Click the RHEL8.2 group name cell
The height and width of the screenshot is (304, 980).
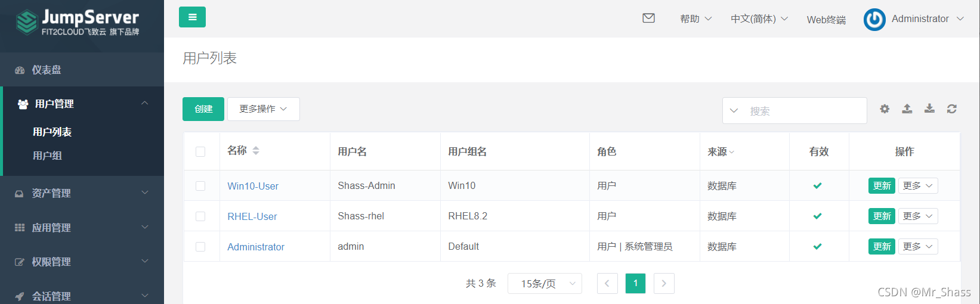[x=468, y=216]
